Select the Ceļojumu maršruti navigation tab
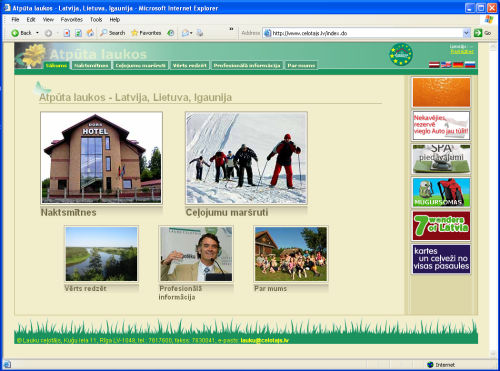This screenshot has height=371, width=500. click(x=141, y=65)
